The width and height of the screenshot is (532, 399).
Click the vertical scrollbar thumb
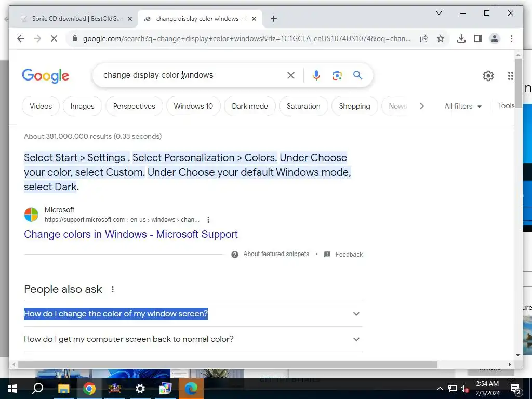click(518, 83)
